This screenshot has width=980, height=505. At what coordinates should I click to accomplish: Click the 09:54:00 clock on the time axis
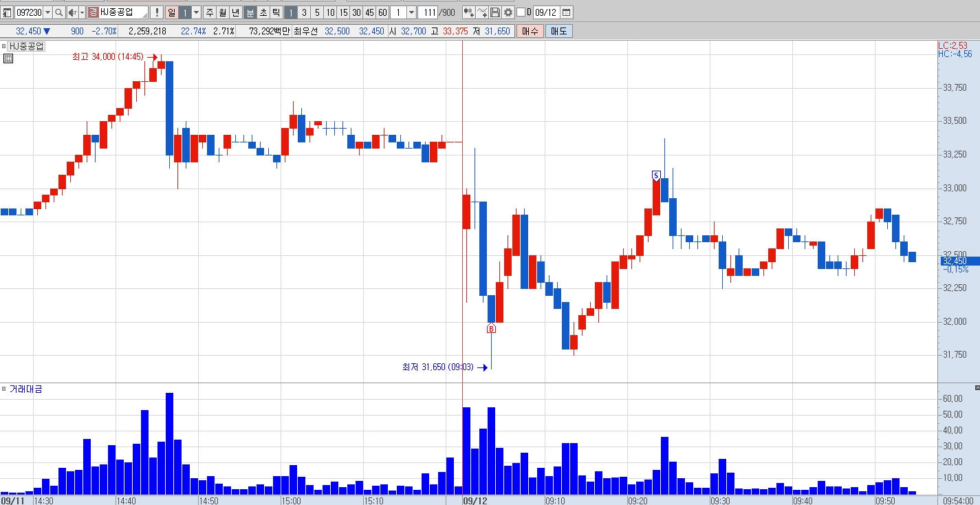(958, 501)
